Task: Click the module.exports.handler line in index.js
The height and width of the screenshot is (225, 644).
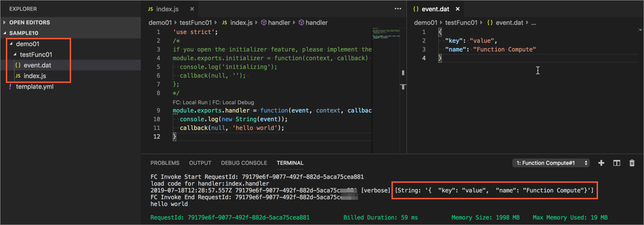Action: pyautogui.click(x=272, y=111)
